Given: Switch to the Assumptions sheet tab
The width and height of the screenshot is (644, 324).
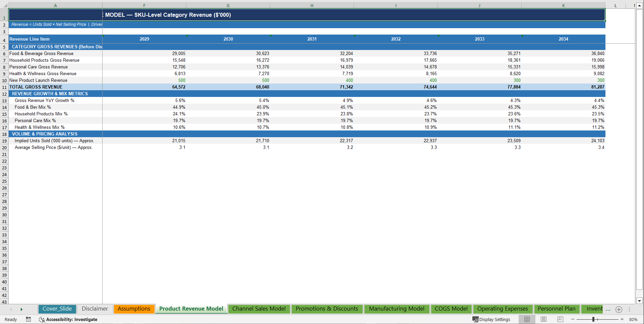Looking at the screenshot, I should point(134,309).
